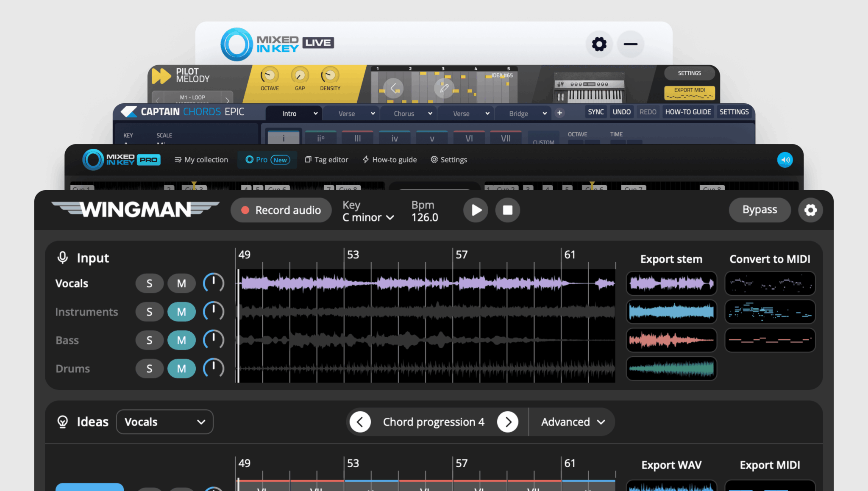
Task: Click the Mixed In Key Pro logo
Action: tap(121, 160)
